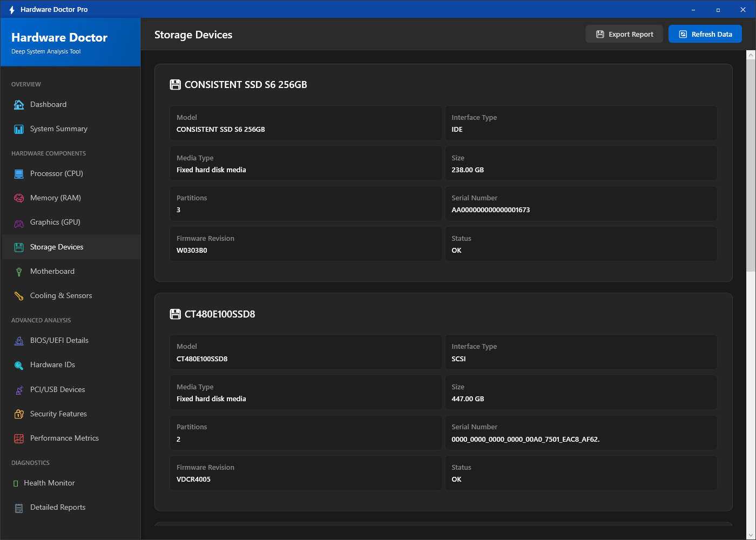The image size is (756, 540).
Task: Open the Dashboard page
Action: [x=71, y=105]
